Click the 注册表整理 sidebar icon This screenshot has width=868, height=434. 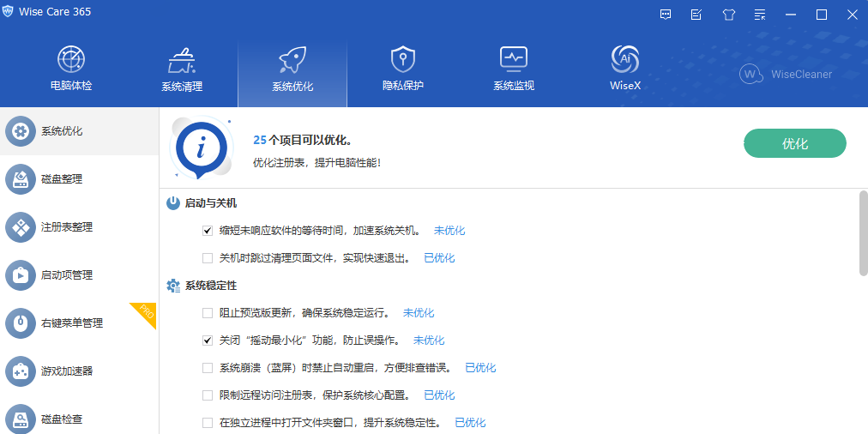click(21, 227)
